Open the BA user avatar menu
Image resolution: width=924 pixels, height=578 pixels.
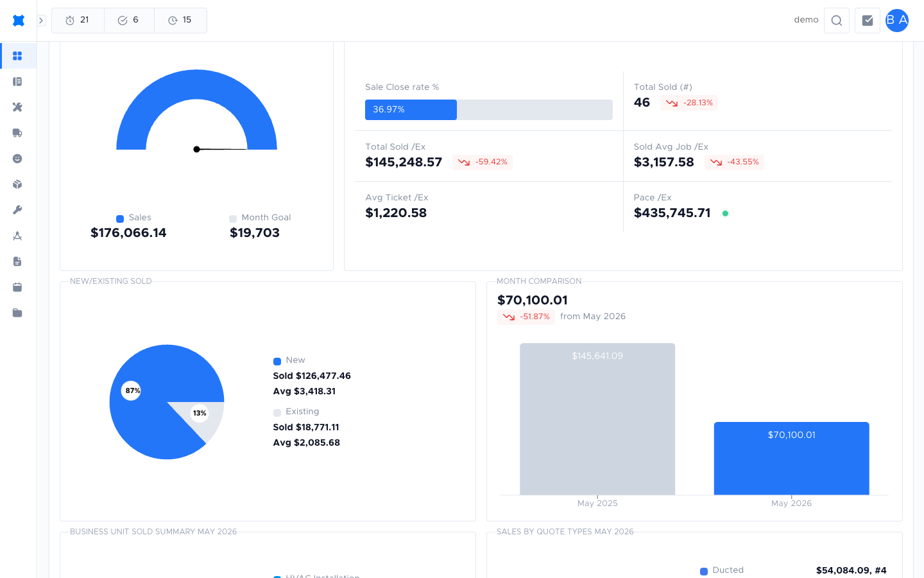pos(897,21)
